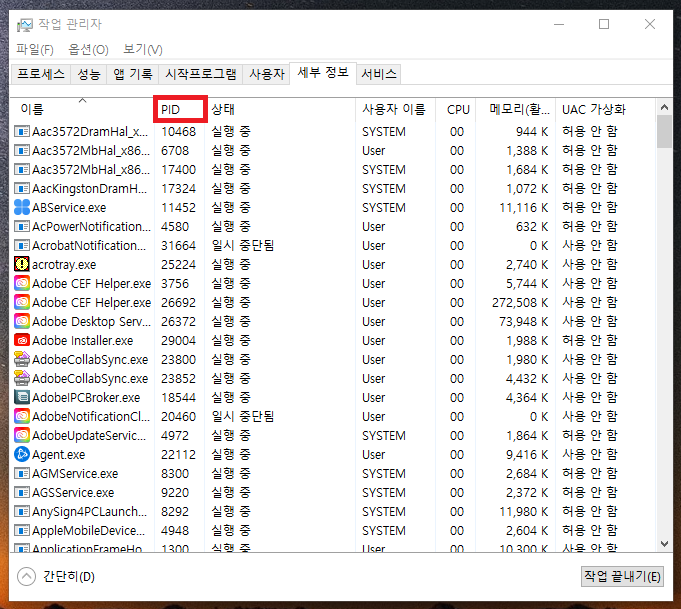This screenshot has width=681, height=609.
Task: Click the AnySign4PCLaunch... process icon
Action: pyautogui.click(x=22, y=511)
